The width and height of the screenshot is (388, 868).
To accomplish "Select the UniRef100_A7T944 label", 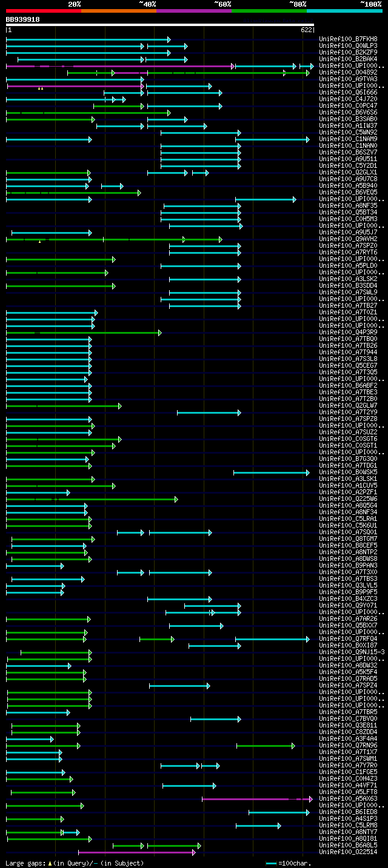I will [348, 353].
